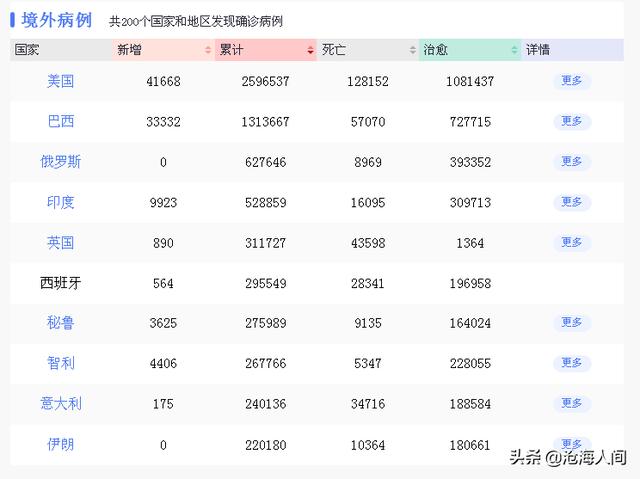Screen dimensions: 640x479
Task: Select 意大利 deaths value 34716
Action: pos(368,404)
